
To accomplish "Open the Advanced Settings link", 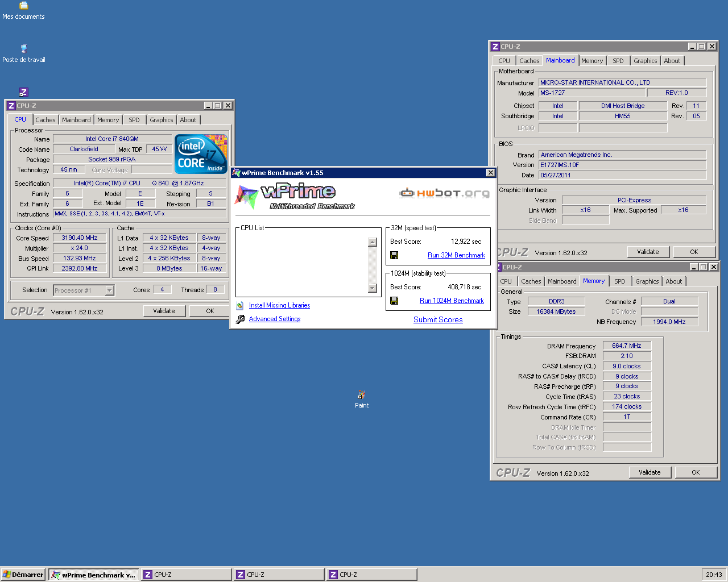I will (x=275, y=319).
